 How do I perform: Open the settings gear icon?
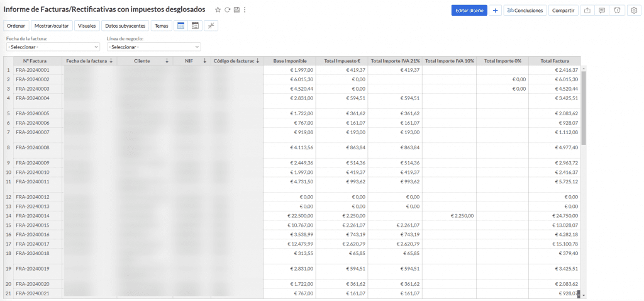click(633, 11)
